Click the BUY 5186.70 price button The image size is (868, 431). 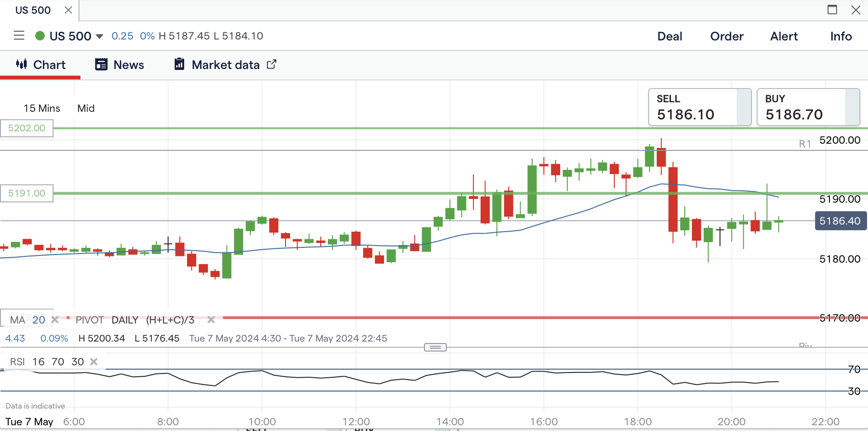click(x=808, y=107)
